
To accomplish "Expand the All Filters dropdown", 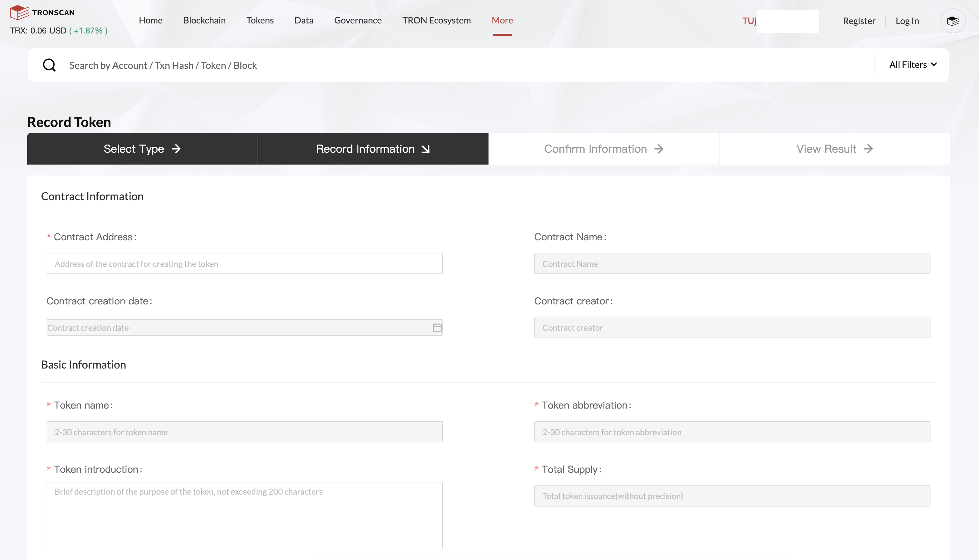I will [912, 64].
